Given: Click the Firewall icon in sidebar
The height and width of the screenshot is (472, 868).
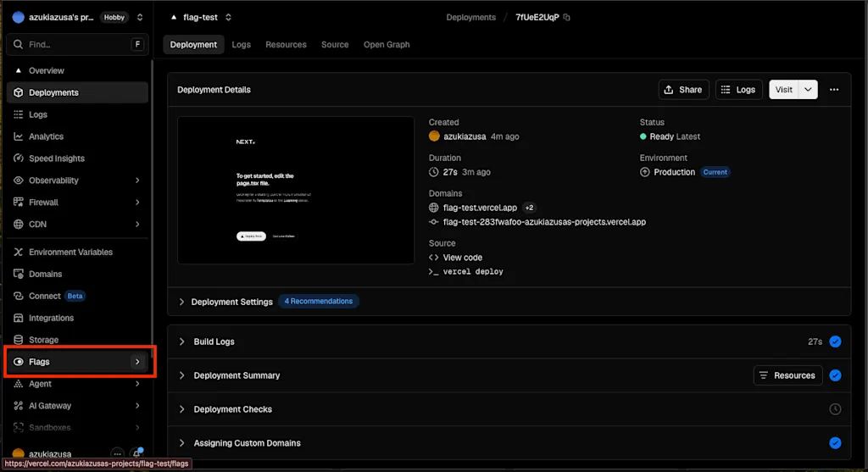Looking at the screenshot, I should tap(19, 202).
